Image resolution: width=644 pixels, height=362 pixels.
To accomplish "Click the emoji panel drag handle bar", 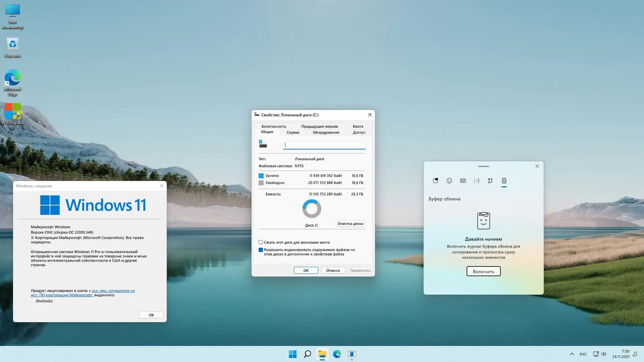I will coord(483,166).
